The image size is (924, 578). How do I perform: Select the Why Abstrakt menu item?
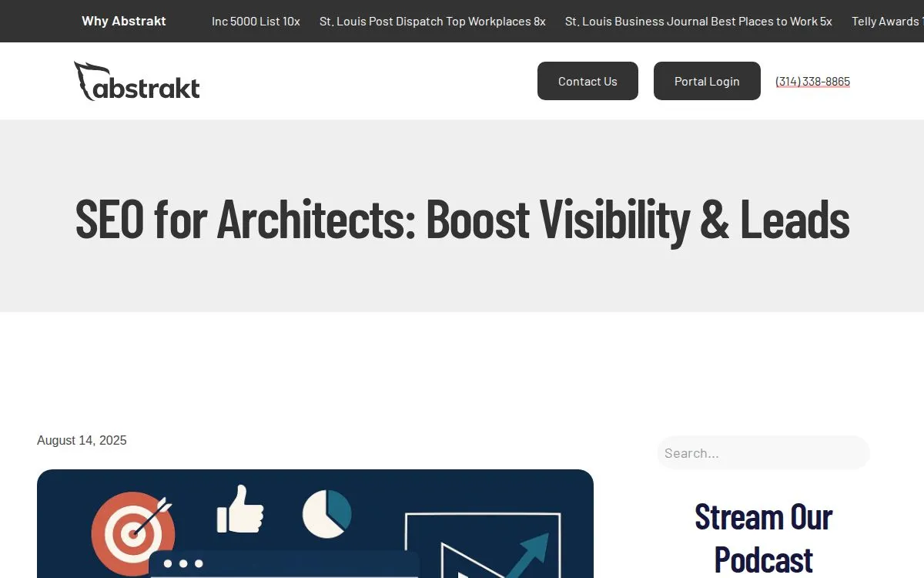124,21
